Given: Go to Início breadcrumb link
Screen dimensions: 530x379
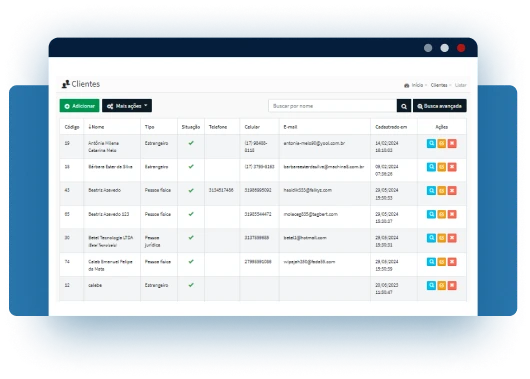Looking at the screenshot, I should pos(417,85).
